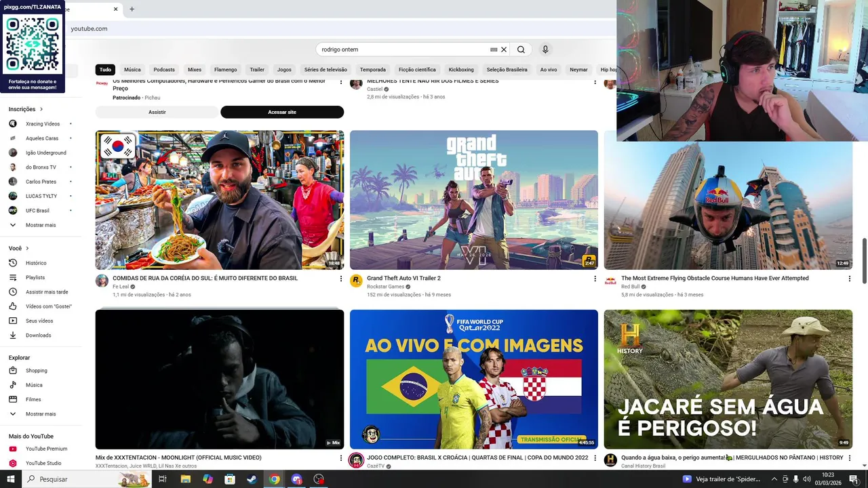Click the magnifier search button
This screenshot has height=488, width=868.
click(x=521, y=49)
